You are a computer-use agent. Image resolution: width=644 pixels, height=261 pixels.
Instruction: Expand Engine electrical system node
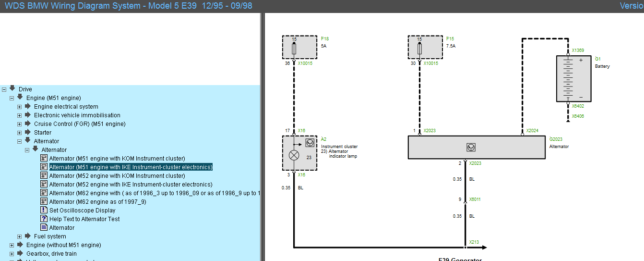point(19,106)
